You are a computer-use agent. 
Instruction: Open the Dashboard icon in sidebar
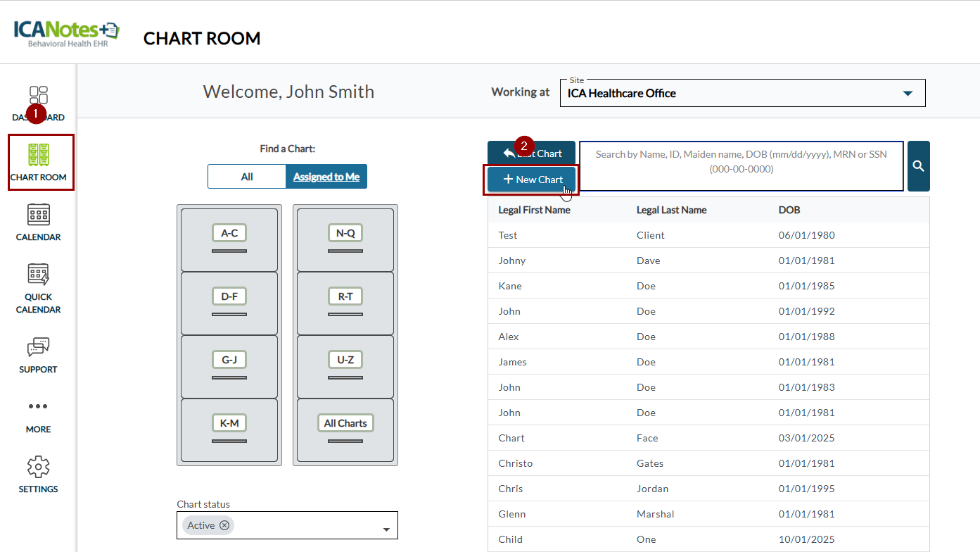[x=39, y=95]
